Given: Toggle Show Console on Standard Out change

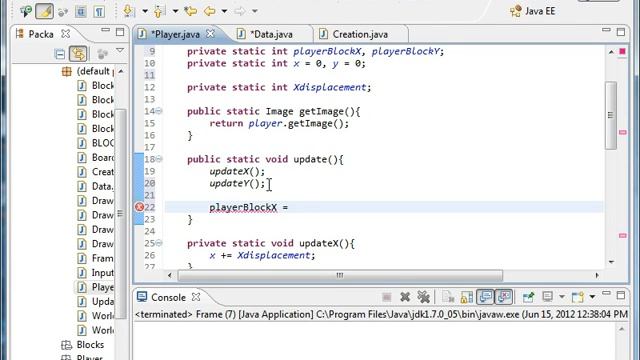Looking at the screenshot, I should click(x=485, y=297).
